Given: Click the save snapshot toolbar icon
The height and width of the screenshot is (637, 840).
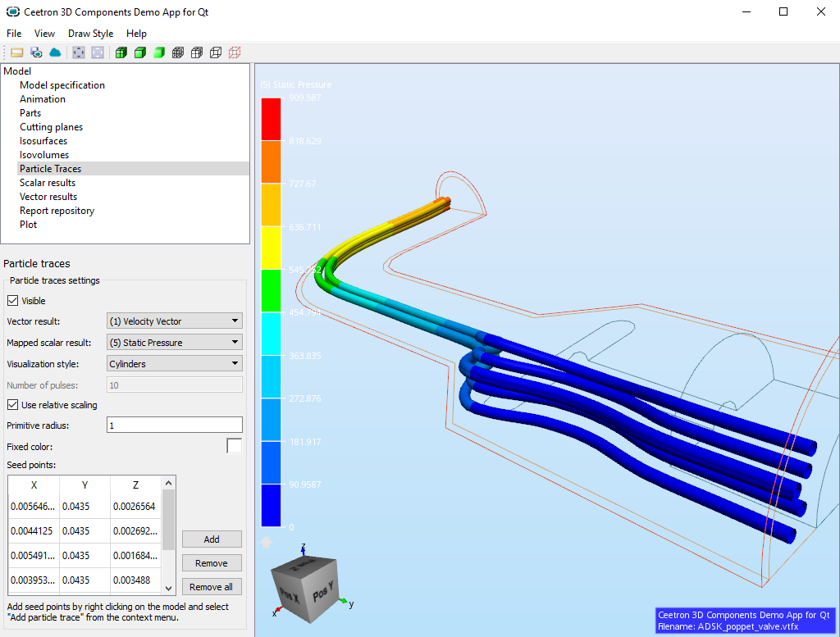Looking at the screenshot, I should [x=36, y=52].
